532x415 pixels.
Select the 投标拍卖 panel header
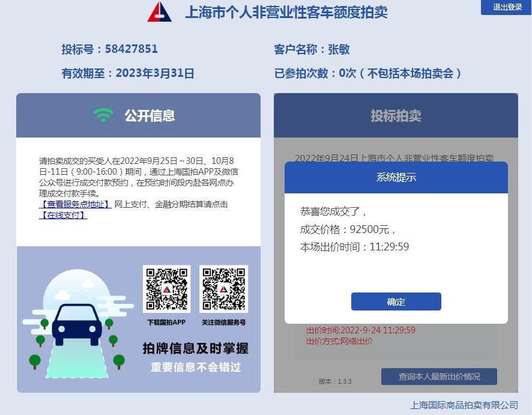click(x=396, y=115)
